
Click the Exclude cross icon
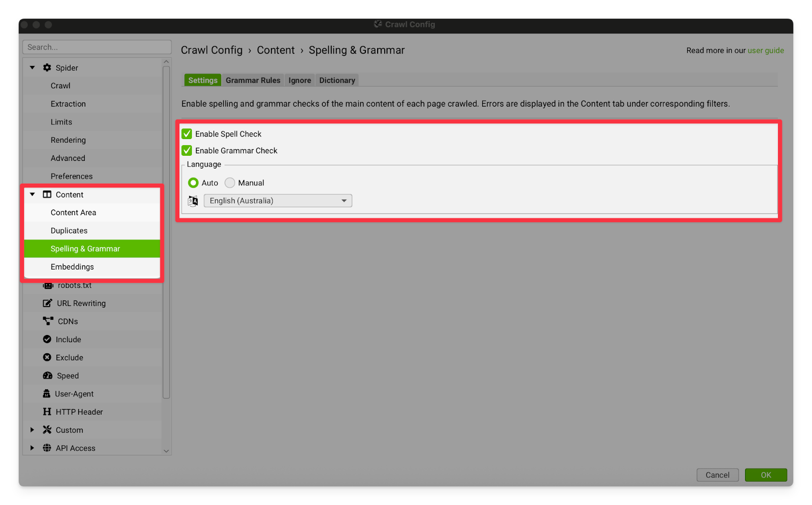point(47,357)
